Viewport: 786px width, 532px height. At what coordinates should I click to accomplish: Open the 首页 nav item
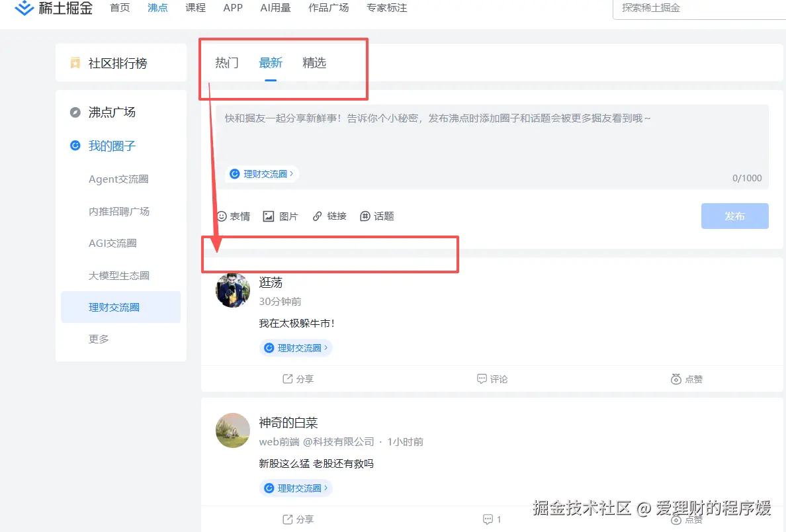(x=120, y=8)
